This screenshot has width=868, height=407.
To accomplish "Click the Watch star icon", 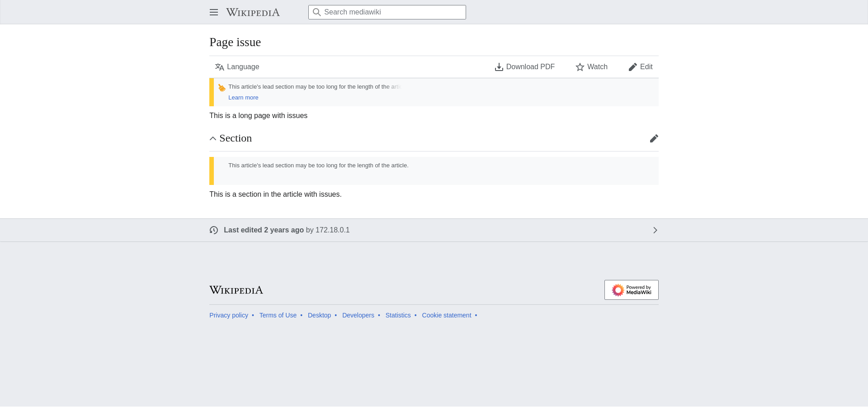I will point(580,67).
